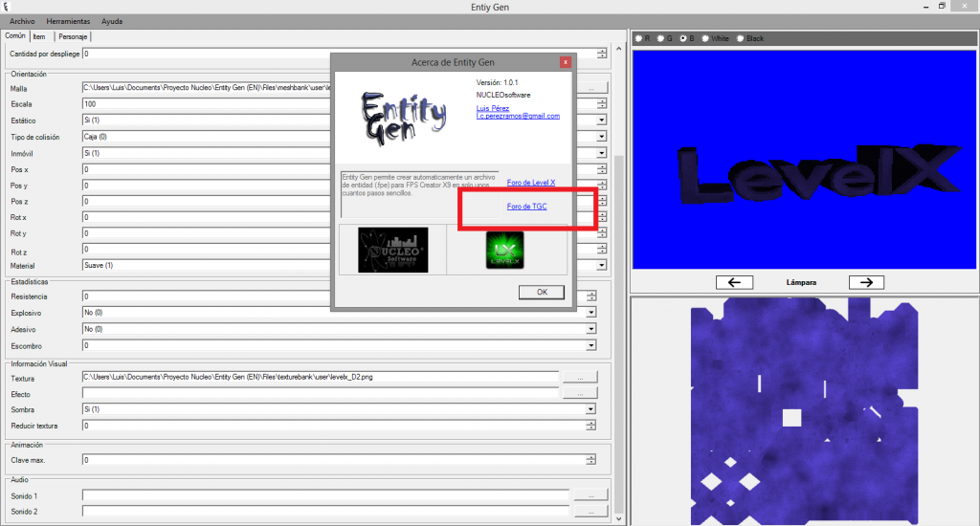
Task: Expand the Explosivo dropdown
Action: [x=590, y=313]
